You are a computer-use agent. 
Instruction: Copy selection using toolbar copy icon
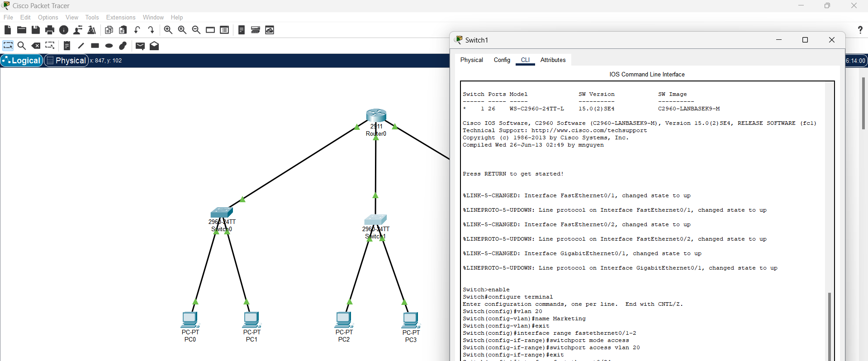pyautogui.click(x=109, y=30)
